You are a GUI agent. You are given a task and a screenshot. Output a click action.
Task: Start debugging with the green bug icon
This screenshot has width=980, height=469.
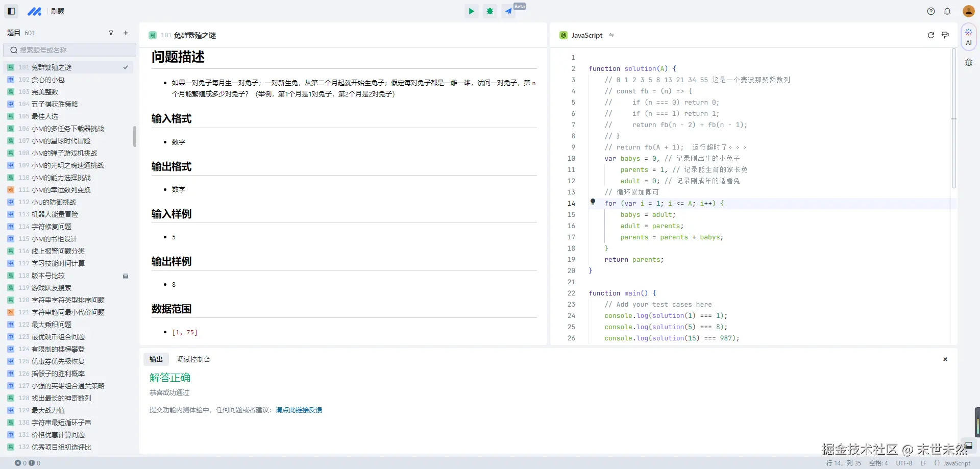pos(490,11)
